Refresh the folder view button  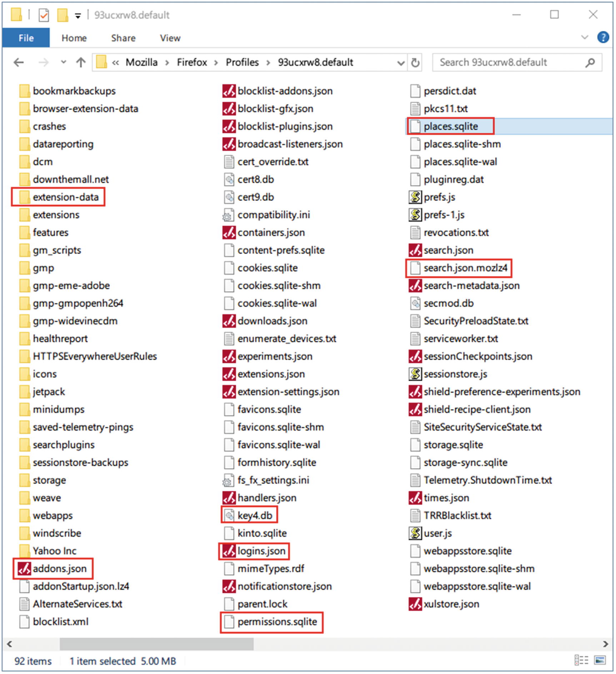415,63
